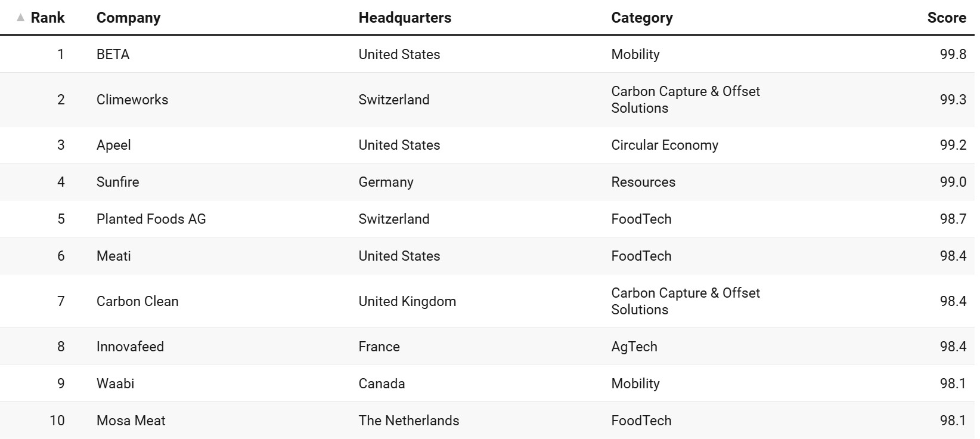Click the Circular Economy category cell
Image resolution: width=980 pixels, height=439 pixels.
(665, 145)
